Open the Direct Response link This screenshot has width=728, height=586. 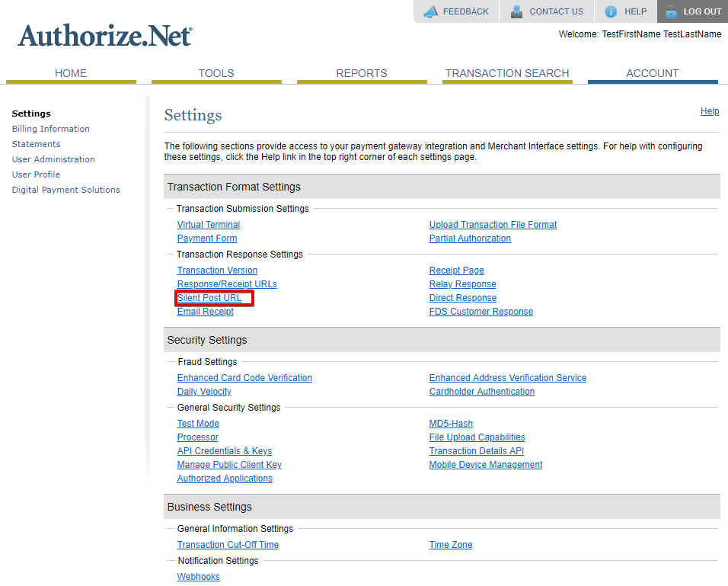462,298
